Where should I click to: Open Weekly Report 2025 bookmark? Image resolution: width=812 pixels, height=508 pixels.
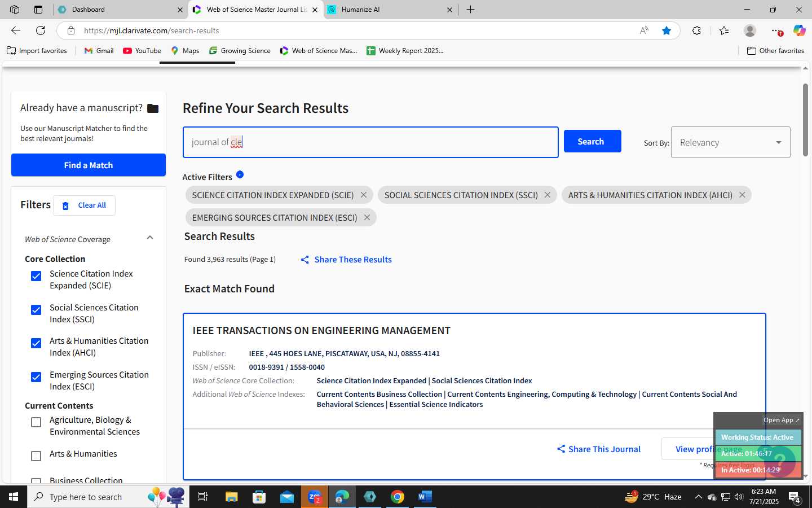pyautogui.click(x=405, y=51)
